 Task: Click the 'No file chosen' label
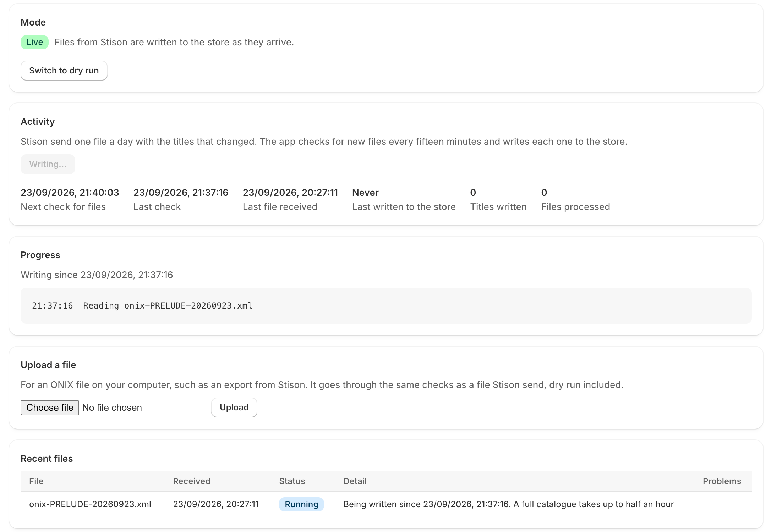coord(112,408)
